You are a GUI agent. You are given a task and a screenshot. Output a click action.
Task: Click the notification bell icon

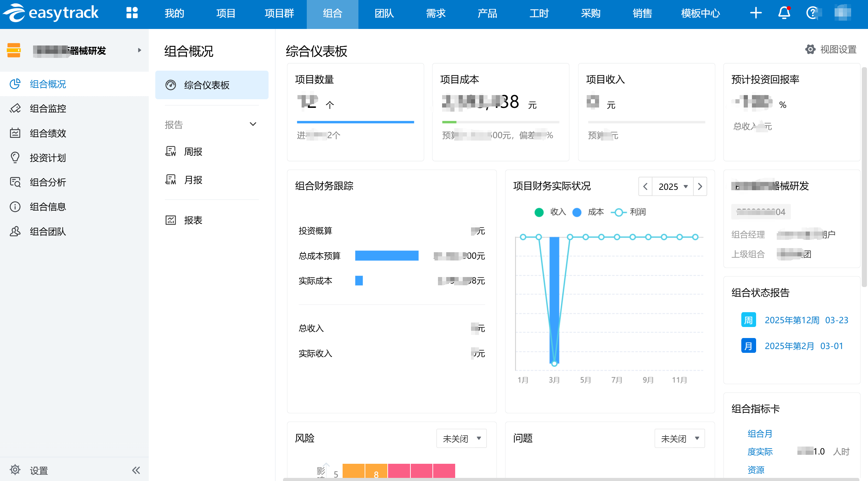[784, 13]
